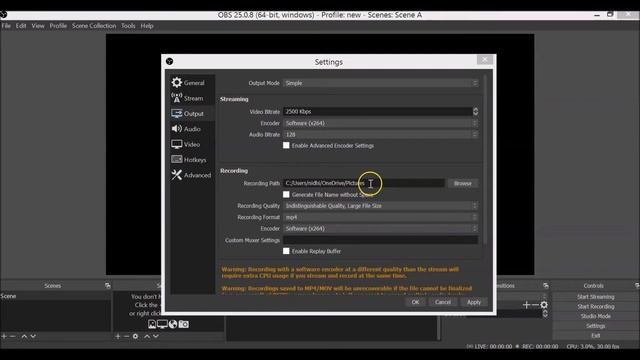
Task: Click Settings button in Controls panel
Action: 596,326
